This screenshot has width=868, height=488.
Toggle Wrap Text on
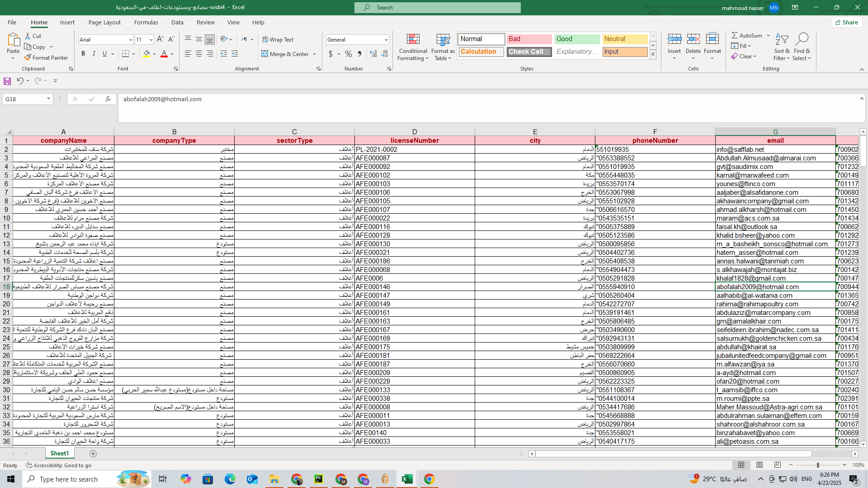278,40
